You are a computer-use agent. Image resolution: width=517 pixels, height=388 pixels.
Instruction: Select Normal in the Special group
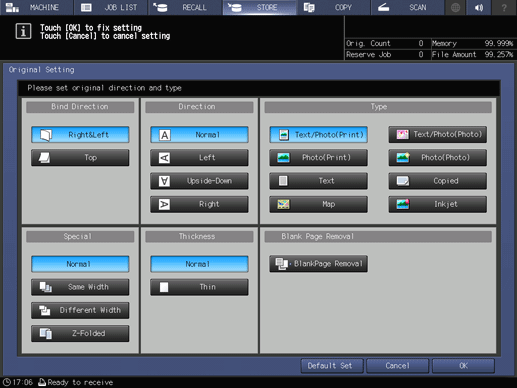click(x=80, y=264)
